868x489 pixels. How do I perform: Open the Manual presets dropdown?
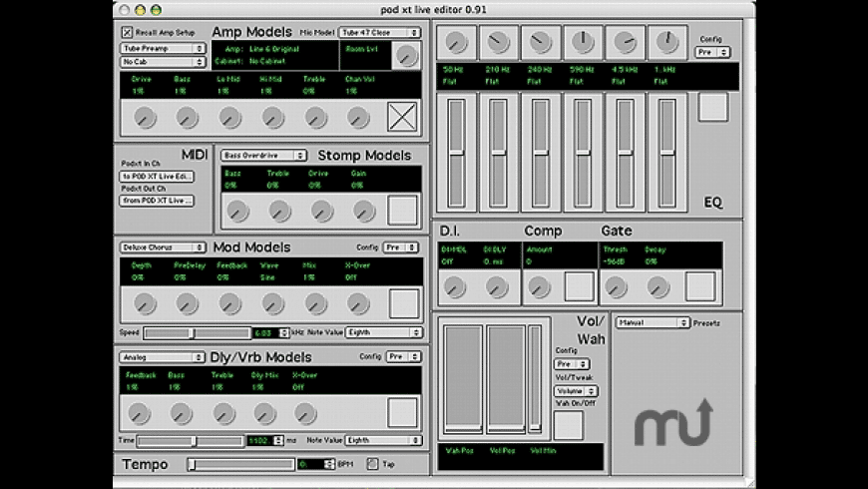[653, 322]
